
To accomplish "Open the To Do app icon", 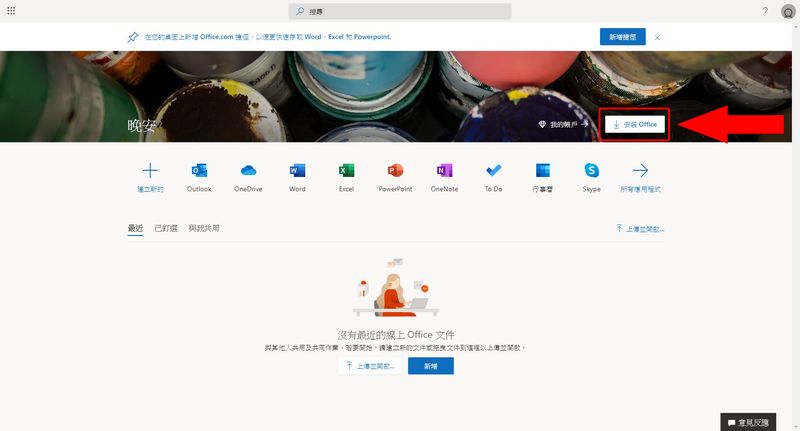I will pyautogui.click(x=493, y=170).
